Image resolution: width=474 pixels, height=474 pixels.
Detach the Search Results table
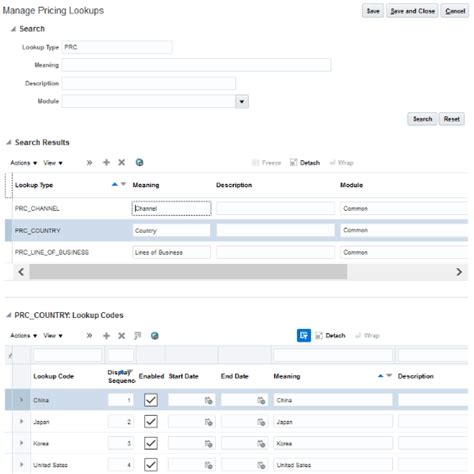pyautogui.click(x=305, y=163)
